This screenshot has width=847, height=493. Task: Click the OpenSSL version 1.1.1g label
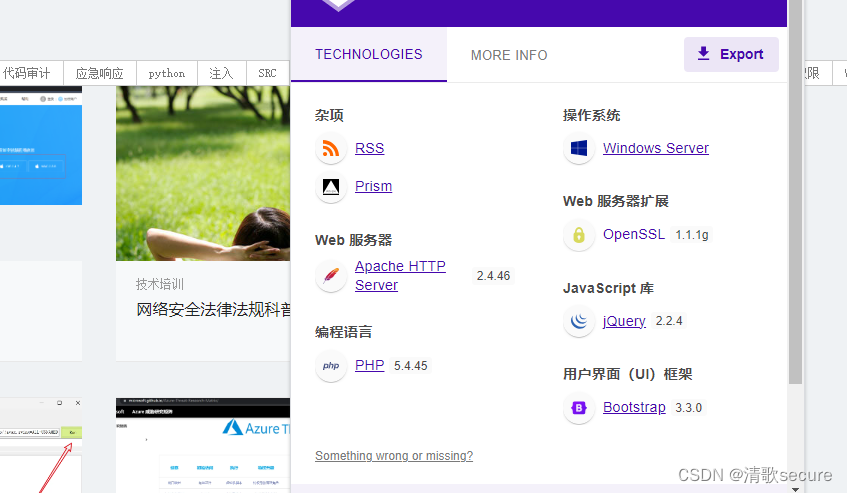pyautogui.click(x=691, y=235)
